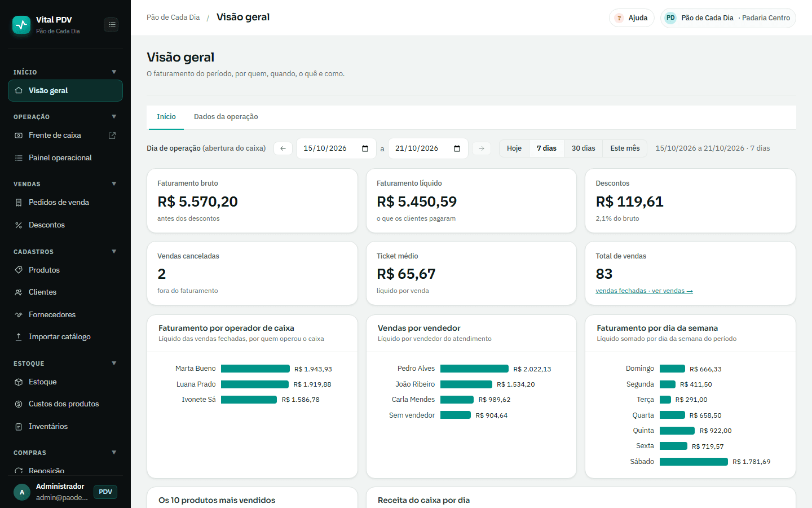Screen dimensions: 812x508
Task: Select the 7 dias period option
Action: [546, 148]
